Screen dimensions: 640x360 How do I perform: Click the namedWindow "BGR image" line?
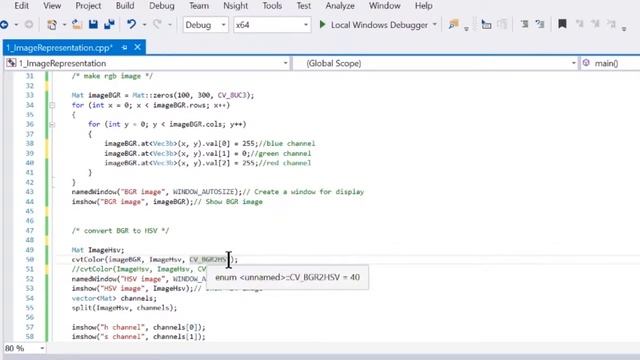[218, 192]
